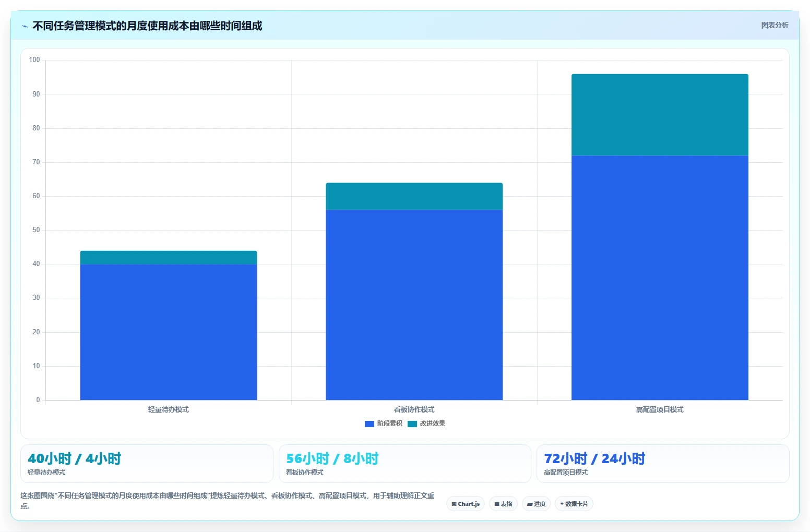Click 看板协作模式 caption under 56小时 card
The width and height of the screenshot is (810, 532).
coord(305,472)
